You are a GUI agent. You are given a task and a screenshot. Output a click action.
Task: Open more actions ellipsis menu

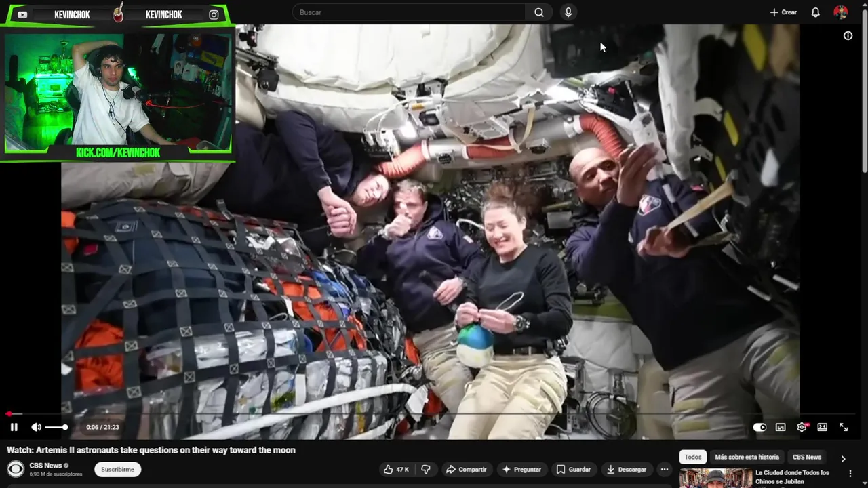click(665, 469)
